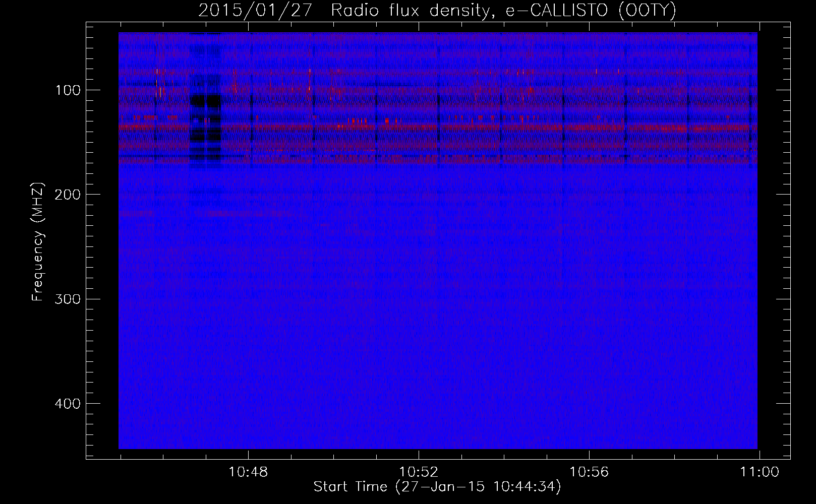Click the 'Frequency (MHZ)' axis label
This screenshot has width=816, height=504.
[38, 241]
